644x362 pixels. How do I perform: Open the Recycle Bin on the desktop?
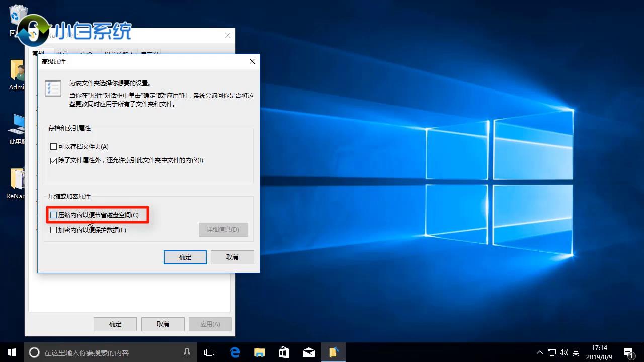pyautogui.click(x=18, y=15)
